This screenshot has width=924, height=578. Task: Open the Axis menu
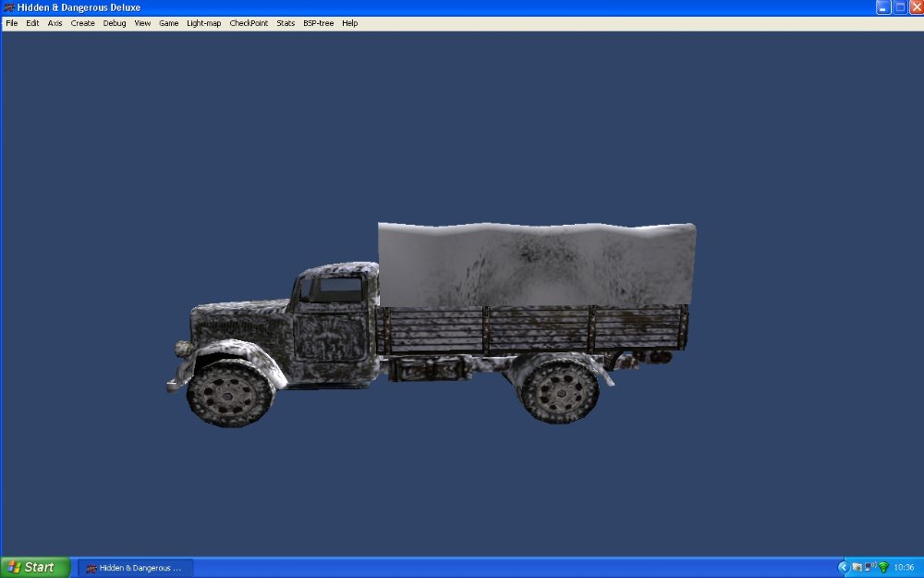[55, 23]
